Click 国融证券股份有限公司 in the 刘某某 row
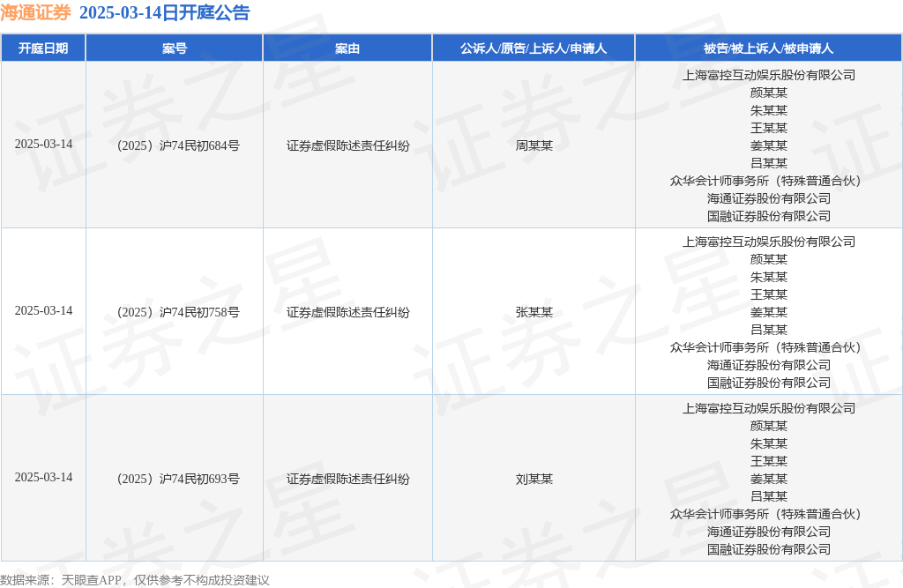 tap(769, 549)
